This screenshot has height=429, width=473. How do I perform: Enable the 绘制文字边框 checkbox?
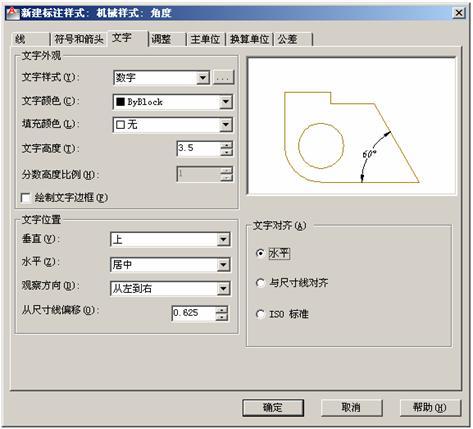(26, 198)
